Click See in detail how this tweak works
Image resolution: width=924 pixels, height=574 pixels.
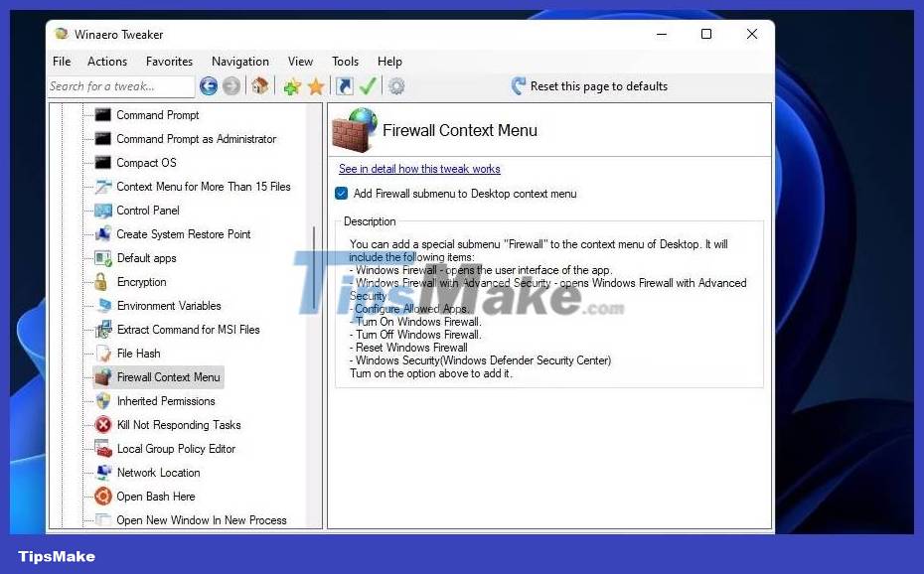(x=419, y=169)
